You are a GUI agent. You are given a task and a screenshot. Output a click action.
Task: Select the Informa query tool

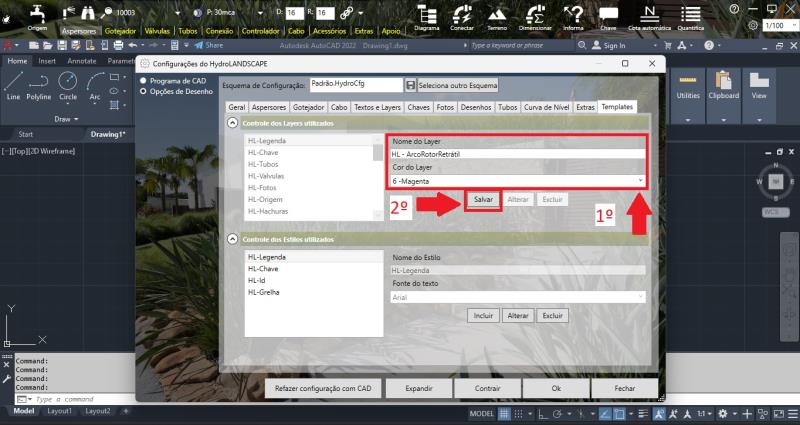click(573, 17)
